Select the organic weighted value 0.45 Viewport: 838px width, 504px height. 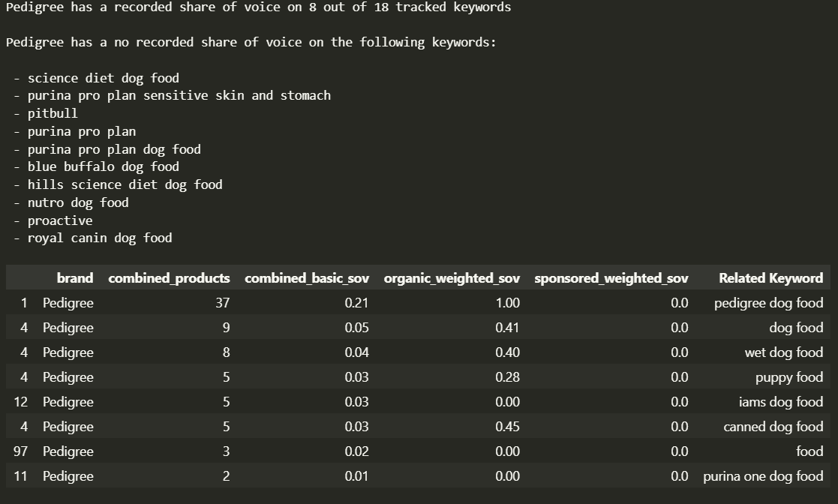507,427
